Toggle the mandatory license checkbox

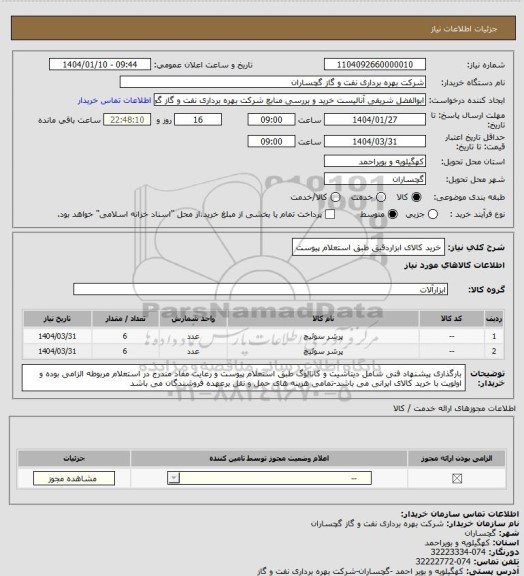coord(457,478)
